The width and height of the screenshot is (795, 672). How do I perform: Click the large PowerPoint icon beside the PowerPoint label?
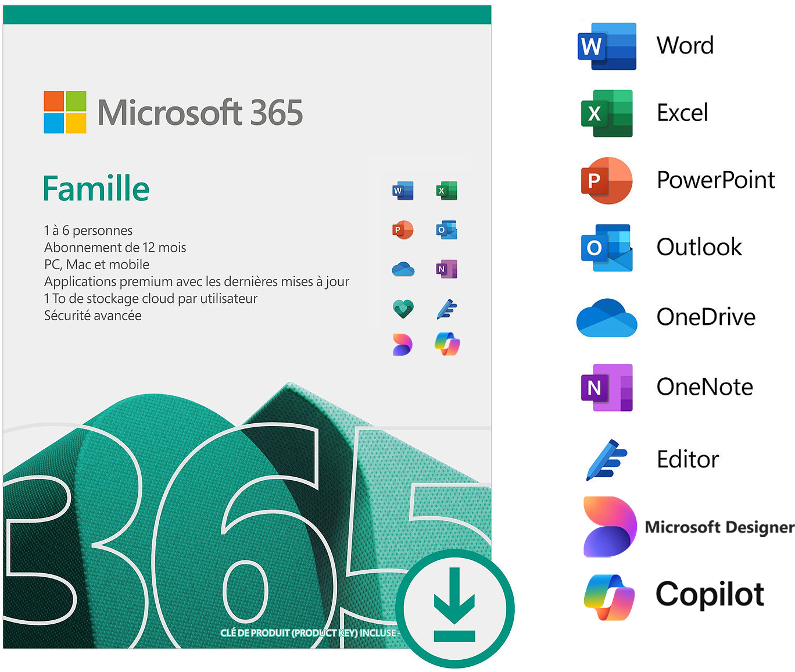click(x=607, y=180)
